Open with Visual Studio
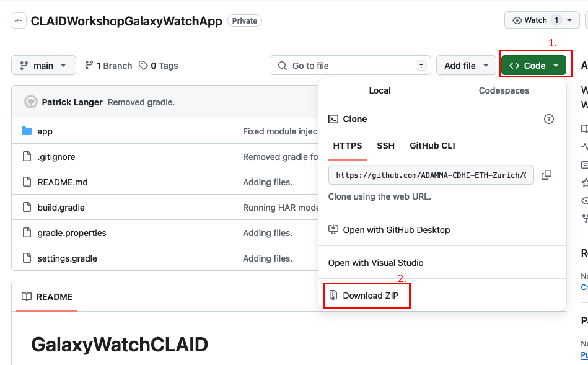588x365 pixels. pos(375,263)
